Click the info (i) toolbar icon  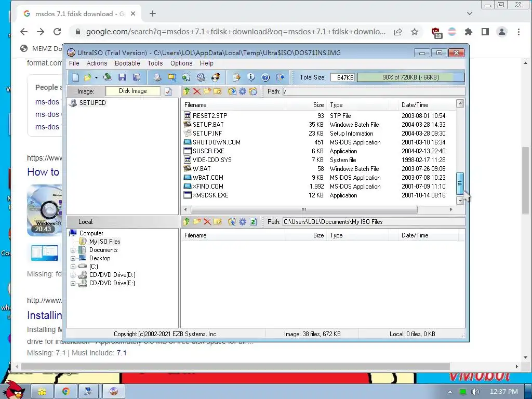coord(251,77)
